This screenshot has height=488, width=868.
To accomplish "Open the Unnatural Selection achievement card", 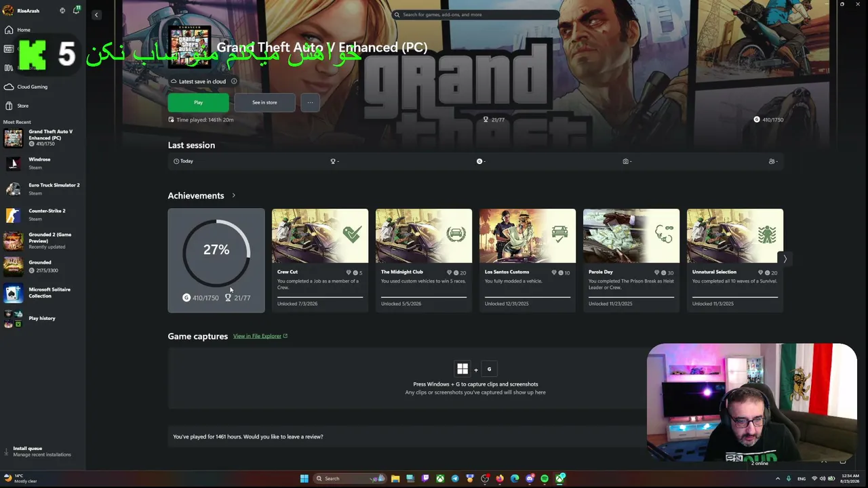I will (735, 260).
